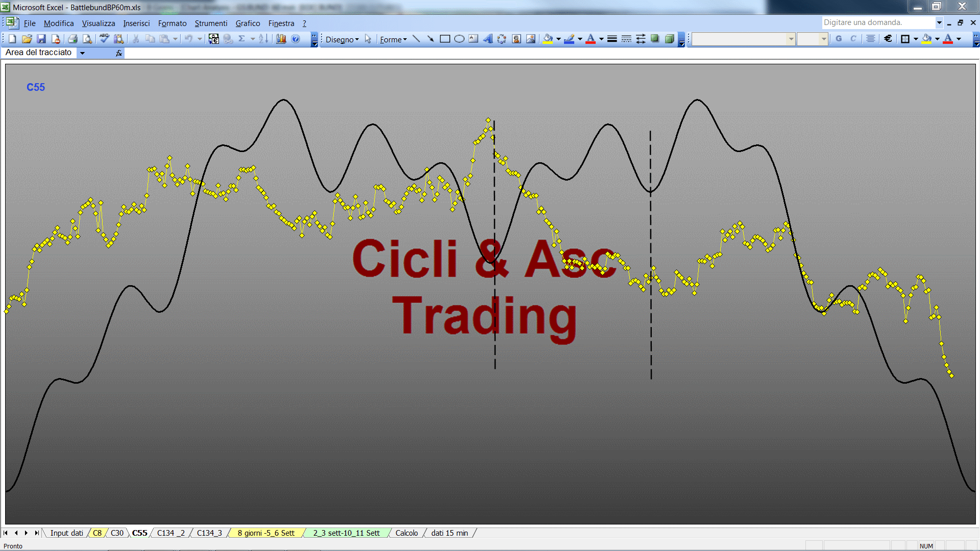The width and height of the screenshot is (980, 551).
Task: Open Excel help with the question mark icon
Action: [296, 39]
